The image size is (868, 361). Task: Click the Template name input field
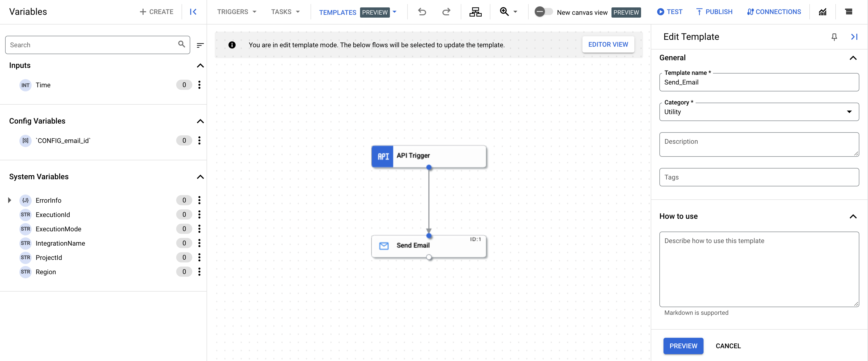coord(758,81)
